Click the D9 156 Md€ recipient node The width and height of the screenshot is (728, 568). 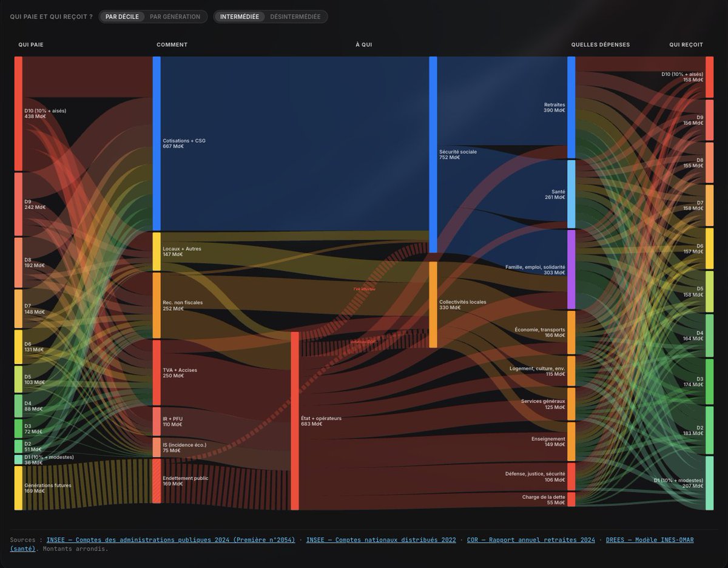pos(709,120)
